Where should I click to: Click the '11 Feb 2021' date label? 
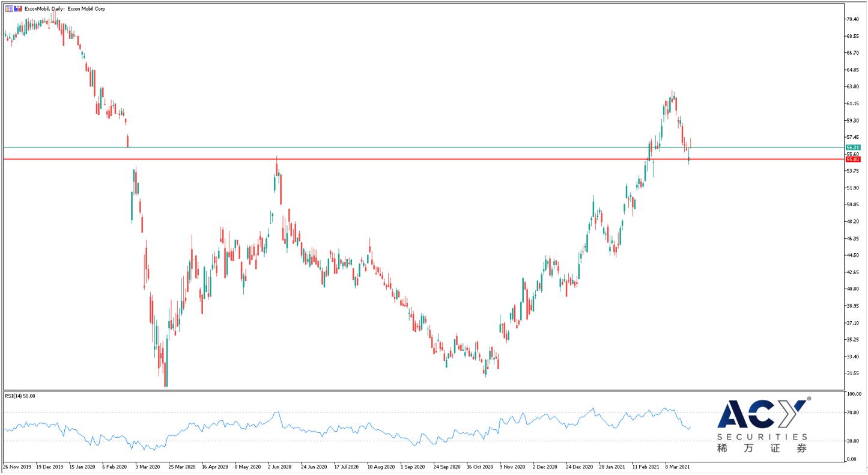pyautogui.click(x=646, y=466)
